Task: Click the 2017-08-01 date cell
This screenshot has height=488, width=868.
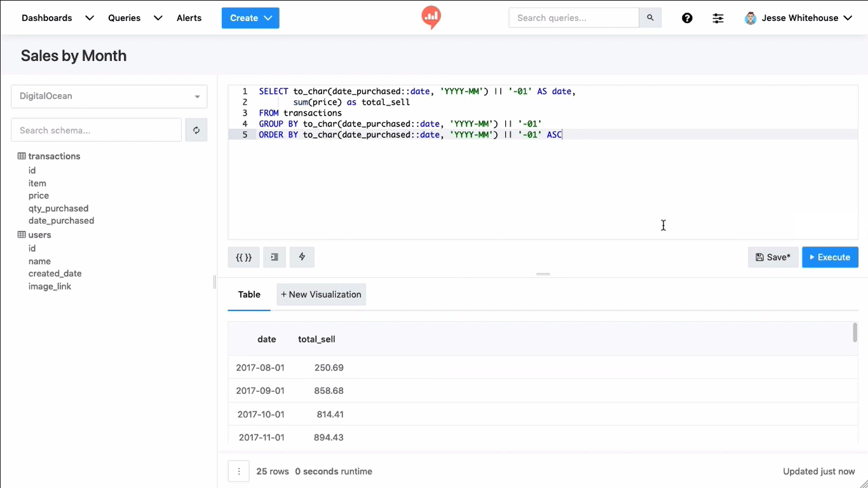Action: (x=261, y=368)
